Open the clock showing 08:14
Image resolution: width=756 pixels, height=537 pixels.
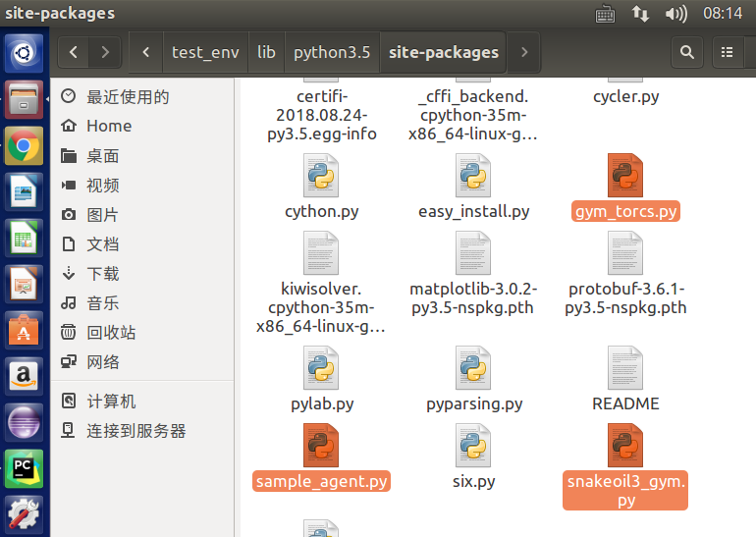[723, 13]
